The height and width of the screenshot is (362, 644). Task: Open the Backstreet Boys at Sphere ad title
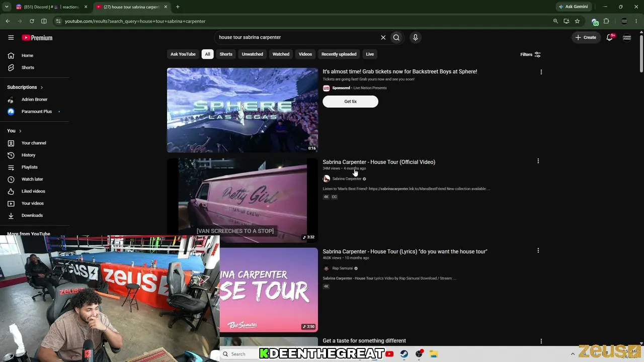(400, 71)
